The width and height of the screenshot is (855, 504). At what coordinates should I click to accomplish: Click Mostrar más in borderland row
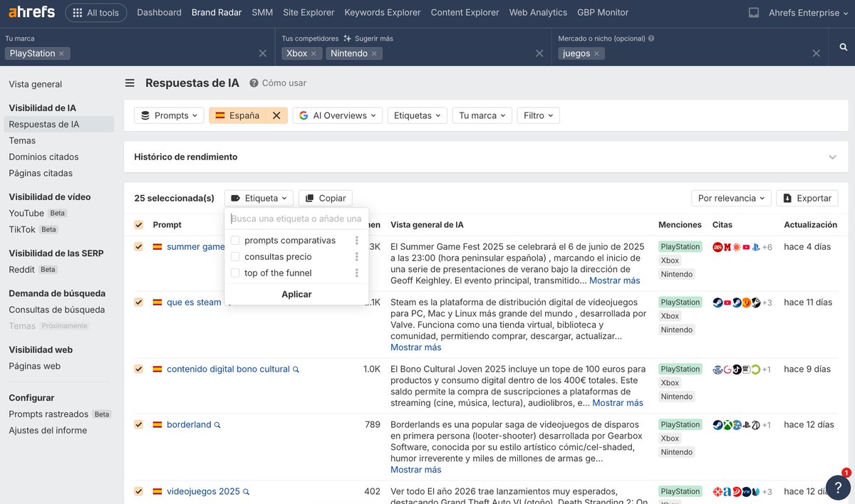click(416, 470)
